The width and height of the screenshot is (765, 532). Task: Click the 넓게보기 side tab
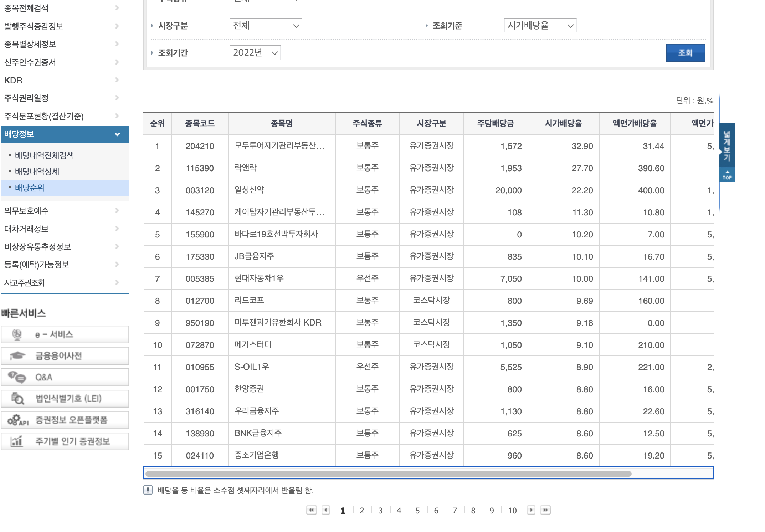[x=727, y=145]
